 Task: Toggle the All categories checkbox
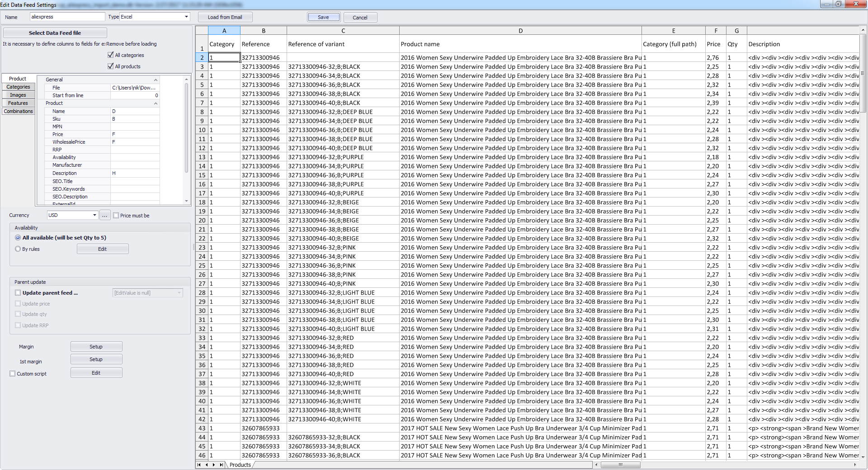111,55
